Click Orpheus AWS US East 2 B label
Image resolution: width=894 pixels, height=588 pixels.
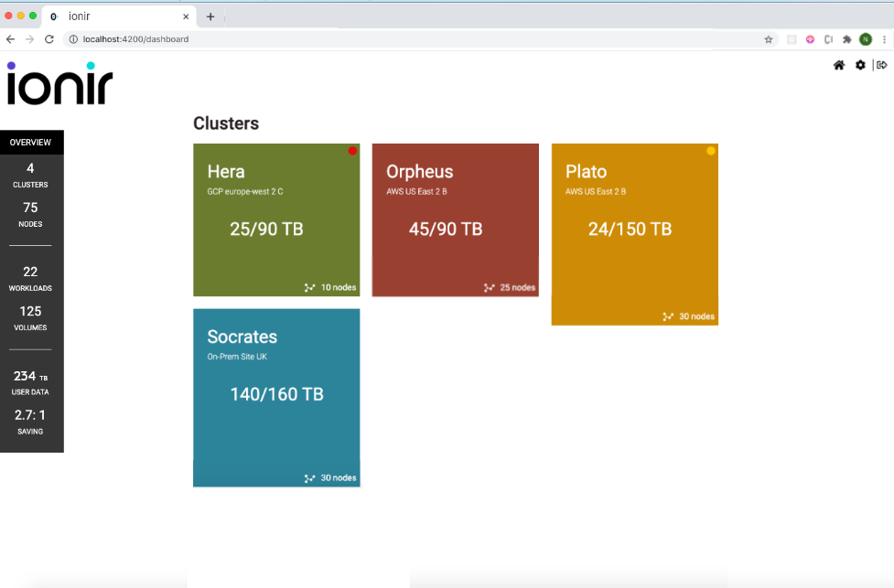tap(416, 191)
